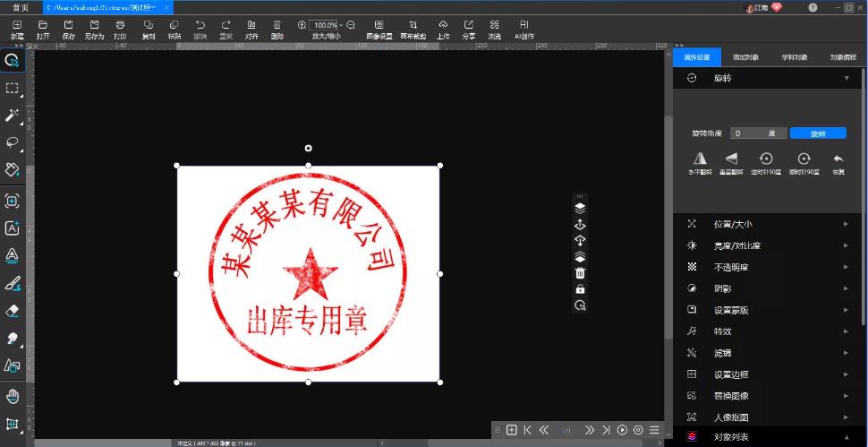Click the 浏览 (Browse) toolbar icon

pyautogui.click(x=494, y=25)
